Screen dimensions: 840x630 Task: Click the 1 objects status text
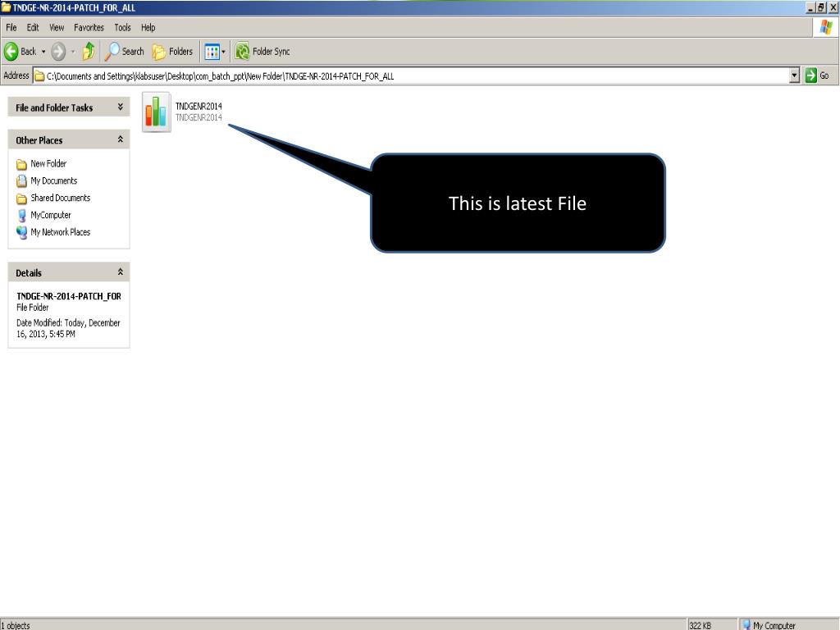point(16,625)
